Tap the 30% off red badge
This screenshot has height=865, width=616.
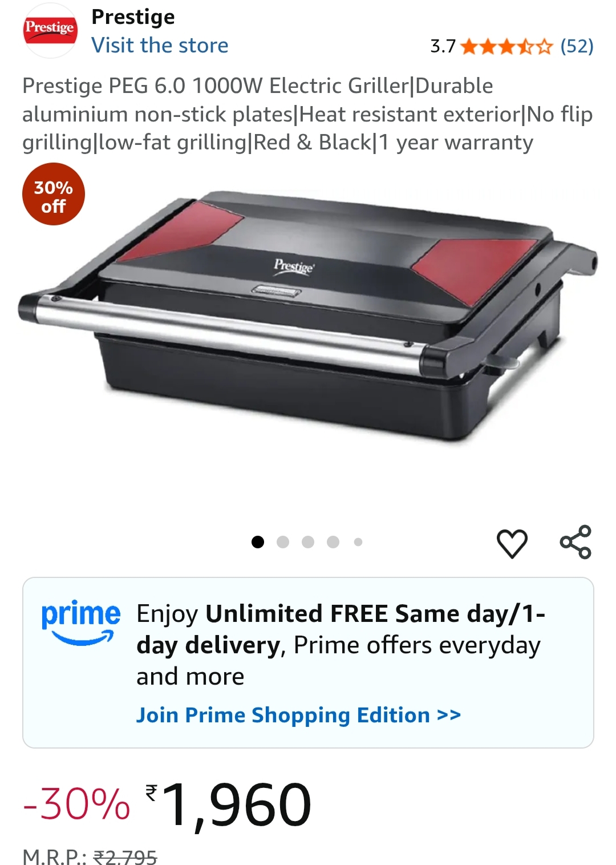pos(54,194)
